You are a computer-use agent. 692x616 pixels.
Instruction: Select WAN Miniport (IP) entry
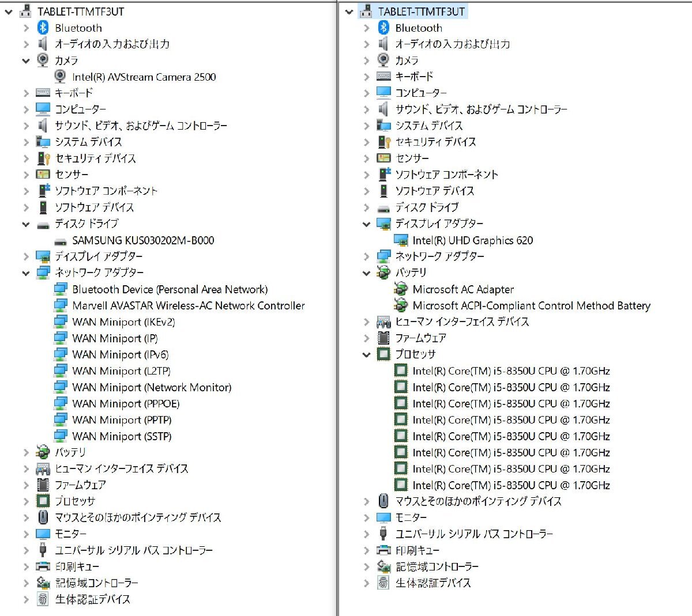click(x=115, y=338)
